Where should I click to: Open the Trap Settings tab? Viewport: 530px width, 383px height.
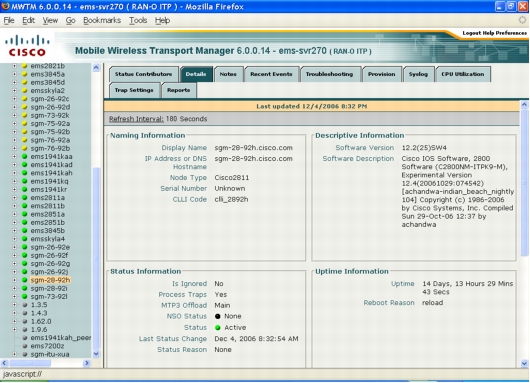(x=134, y=90)
